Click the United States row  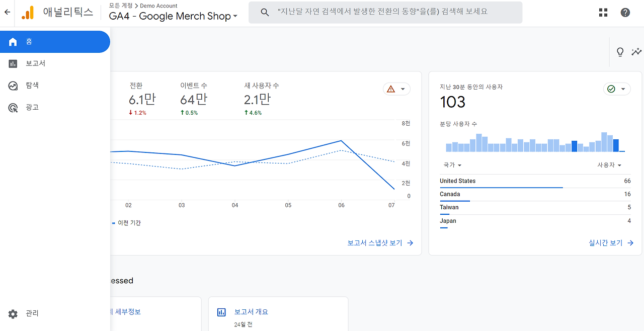[535, 182]
